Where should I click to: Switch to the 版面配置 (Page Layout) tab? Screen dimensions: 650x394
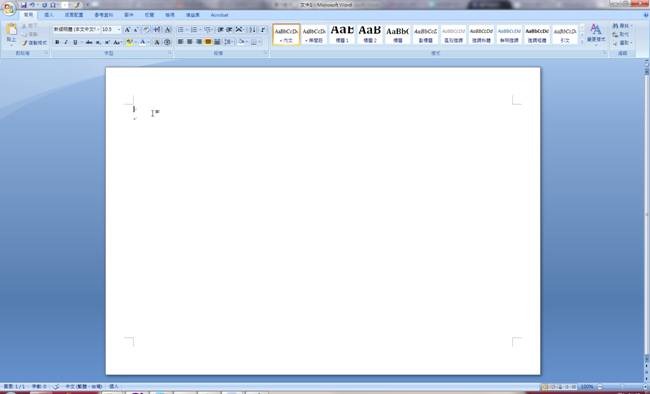pos(74,15)
